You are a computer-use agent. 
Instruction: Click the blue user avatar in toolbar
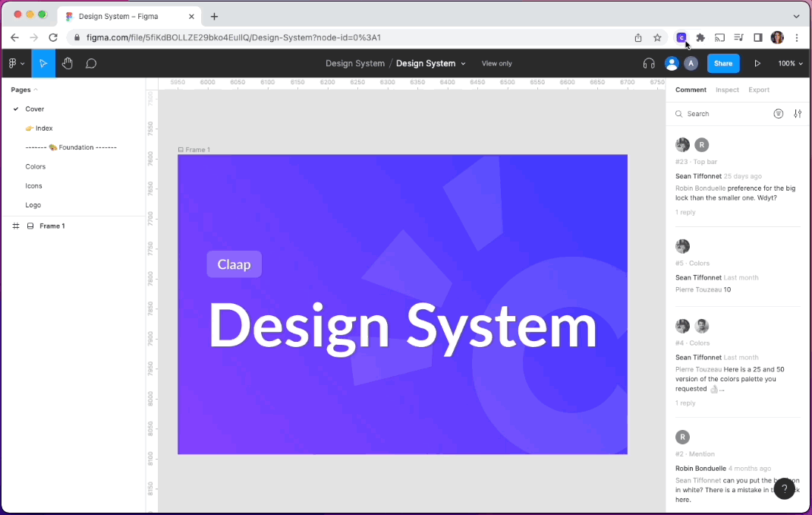(672, 63)
